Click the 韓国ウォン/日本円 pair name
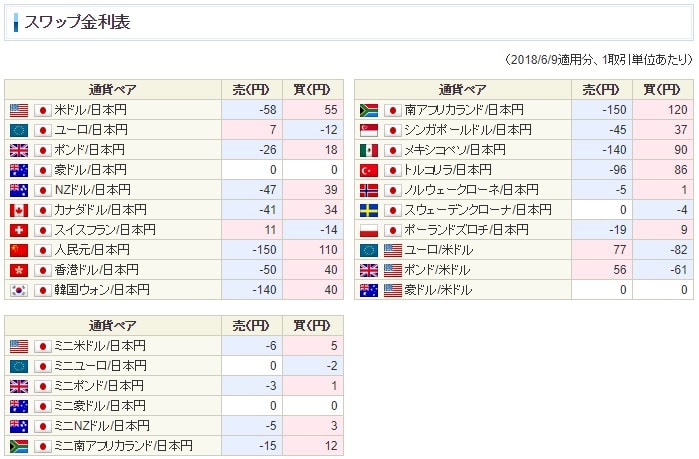The image size is (699, 459). point(102,290)
